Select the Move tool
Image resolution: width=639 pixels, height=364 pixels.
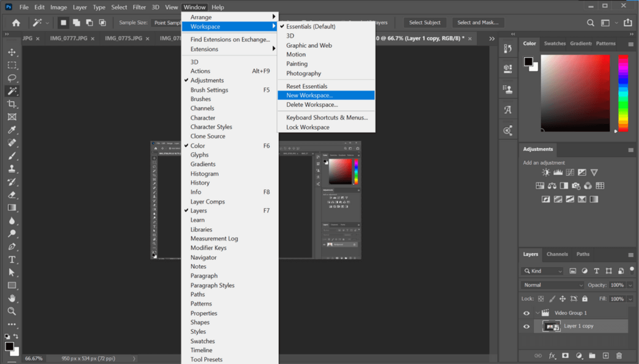12,52
